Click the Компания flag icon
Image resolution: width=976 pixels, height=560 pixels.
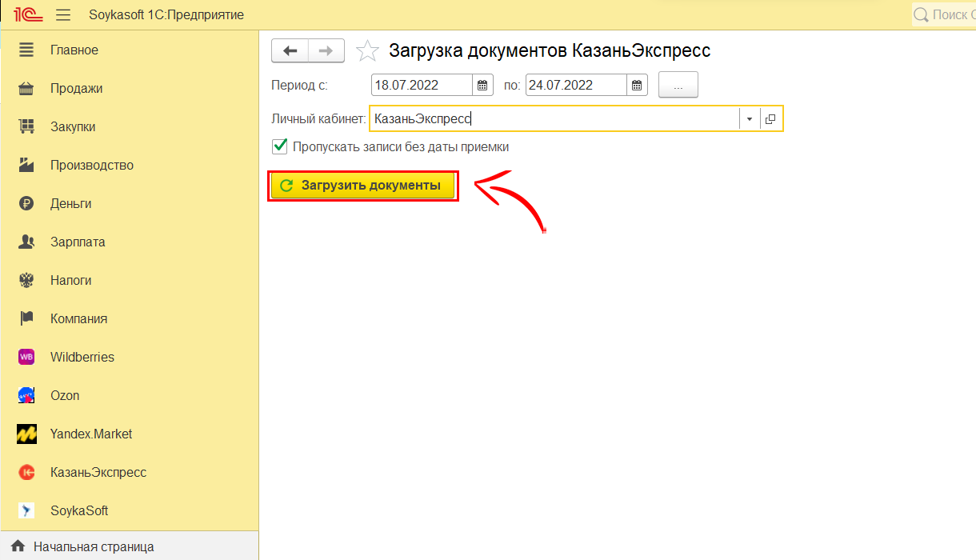click(26, 319)
